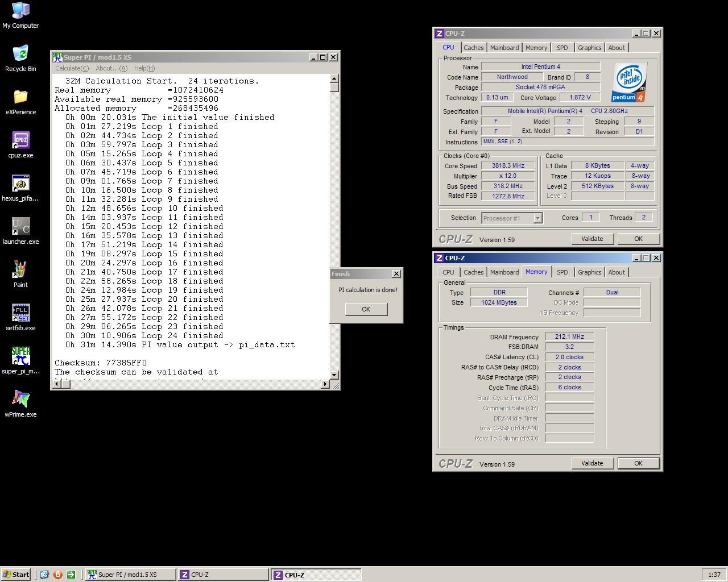728x582 pixels.
Task: Select About tab in upper CPU-Z window
Action: tap(617, 48)
